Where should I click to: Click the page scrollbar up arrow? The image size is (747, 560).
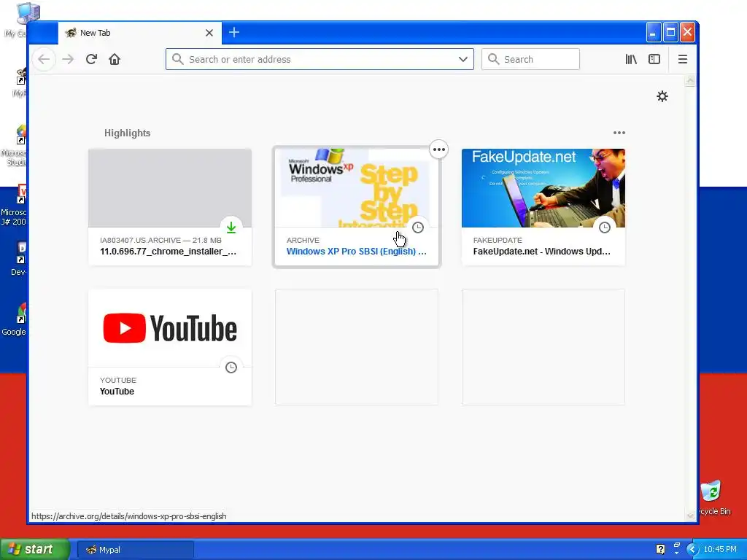click(x=690, y=82)
